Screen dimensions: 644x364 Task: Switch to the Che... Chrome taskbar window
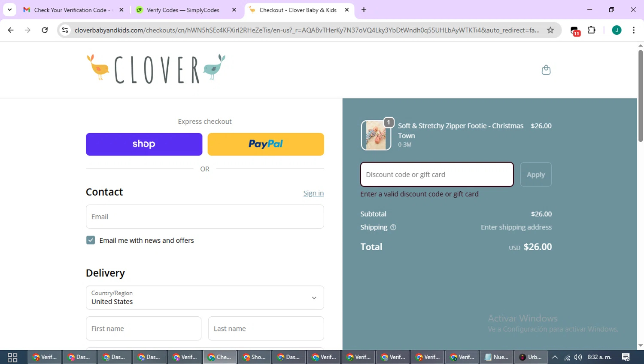(219, 357)
